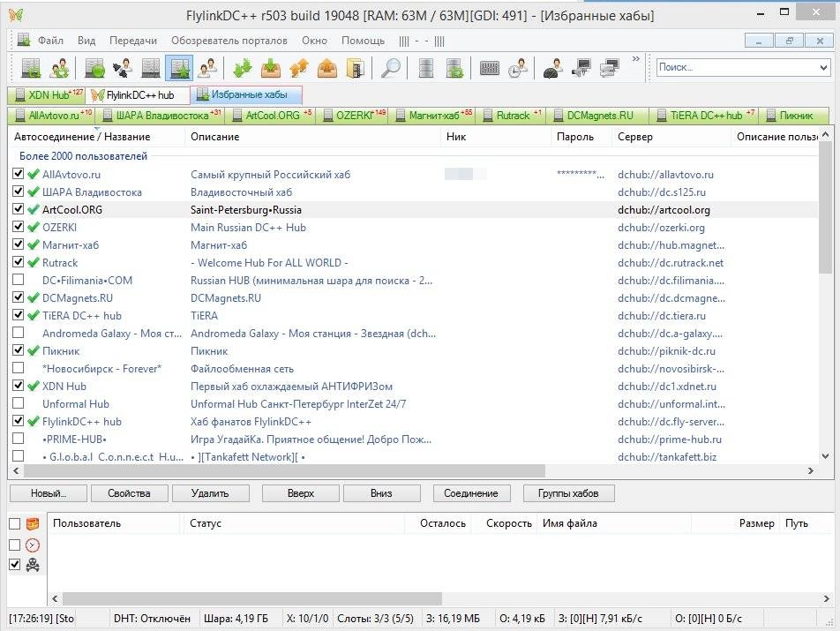Click the user with clock toolbar icon
Viewport: 840px width, 631px height.
(x=518, y=68)
